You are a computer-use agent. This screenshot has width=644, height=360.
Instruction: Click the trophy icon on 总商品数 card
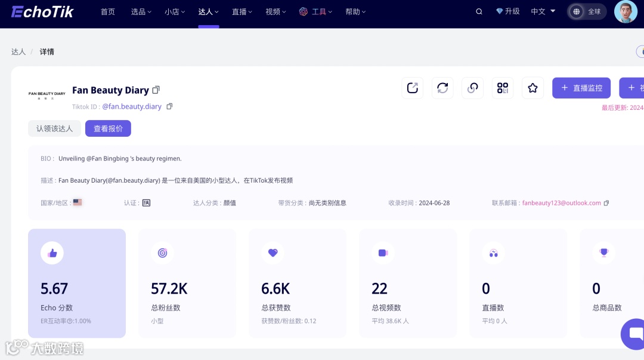(603, 253)
